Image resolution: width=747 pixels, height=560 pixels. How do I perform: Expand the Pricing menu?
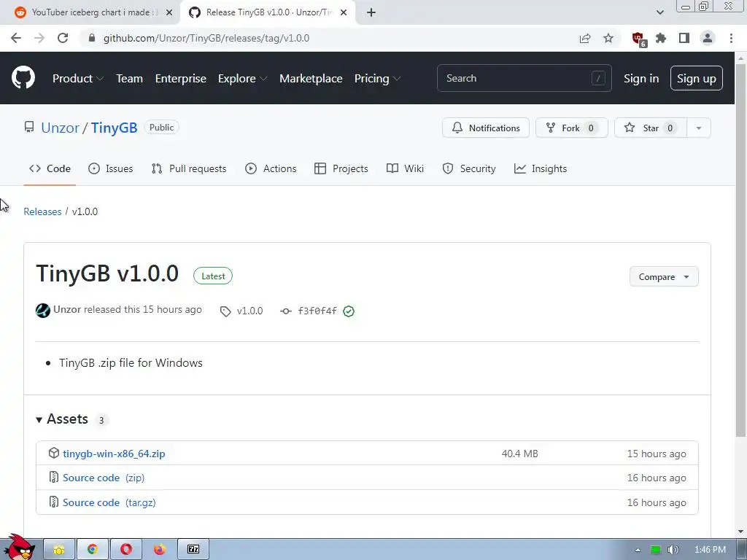(x=377, y=79)
